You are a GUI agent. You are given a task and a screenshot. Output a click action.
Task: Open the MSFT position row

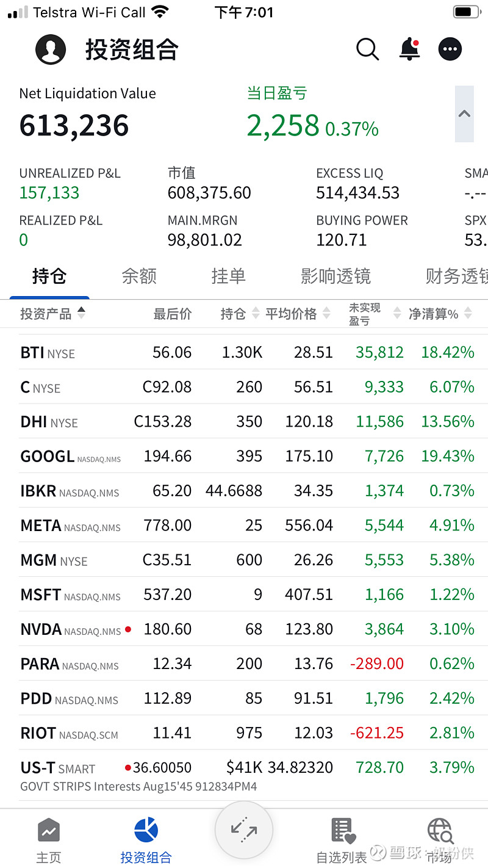[244, 595]
